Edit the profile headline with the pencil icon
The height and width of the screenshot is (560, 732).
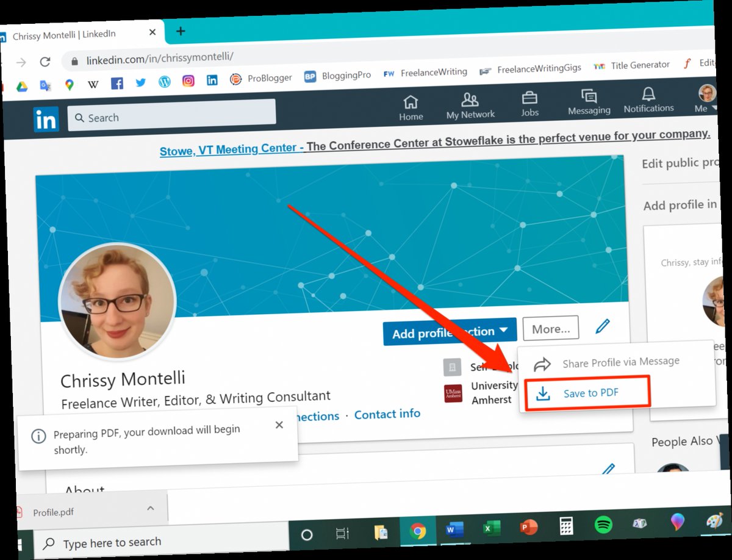(x=601, y=327)
